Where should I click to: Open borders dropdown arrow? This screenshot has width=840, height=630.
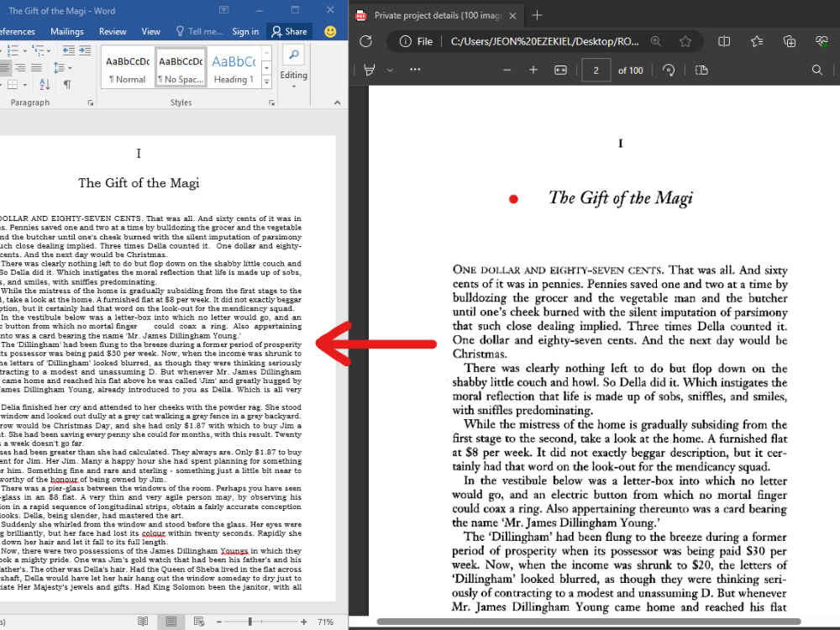[x=24, y=85]
